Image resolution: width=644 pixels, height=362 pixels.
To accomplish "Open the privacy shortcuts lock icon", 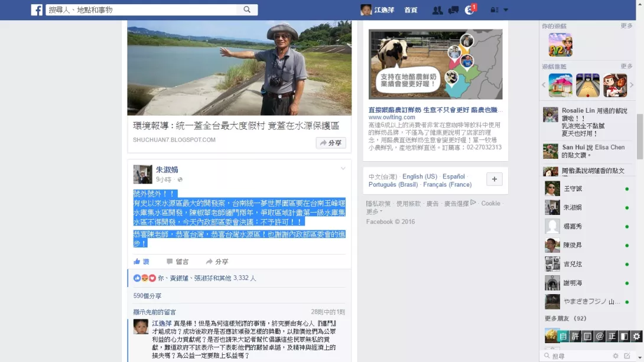I will click(x=494, y=10).
